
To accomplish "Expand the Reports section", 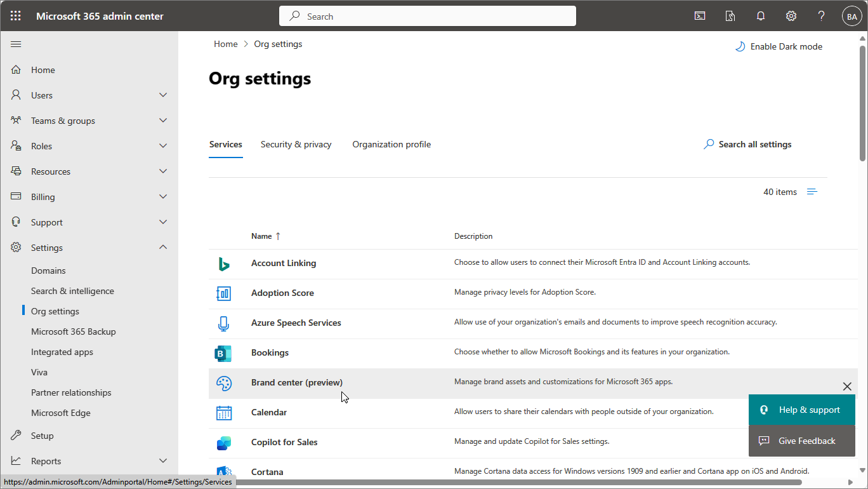I will pyautogui.click(x=163, y=460).
